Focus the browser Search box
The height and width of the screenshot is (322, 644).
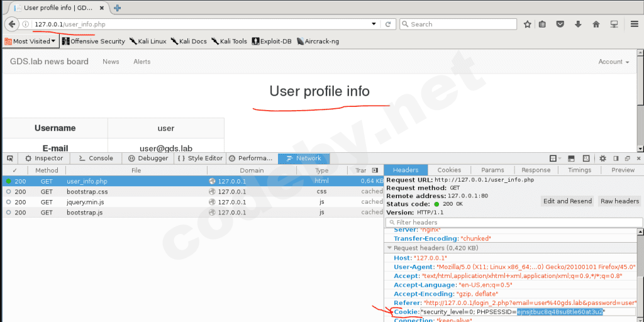point(458,25)
